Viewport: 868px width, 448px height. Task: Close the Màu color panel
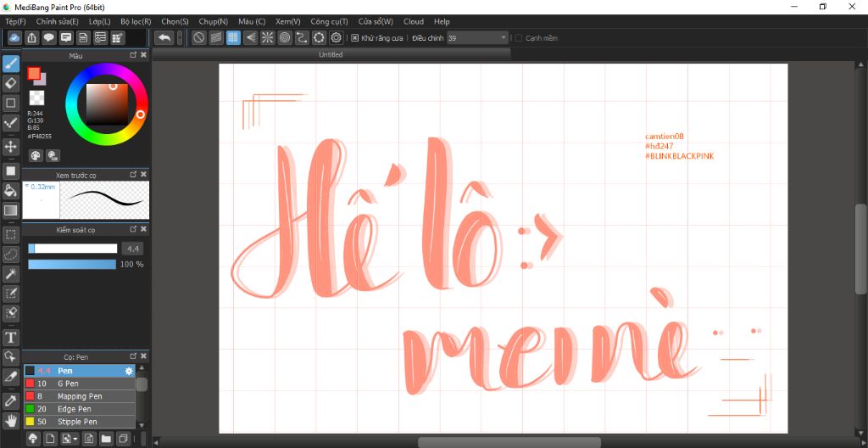point(144,55)
